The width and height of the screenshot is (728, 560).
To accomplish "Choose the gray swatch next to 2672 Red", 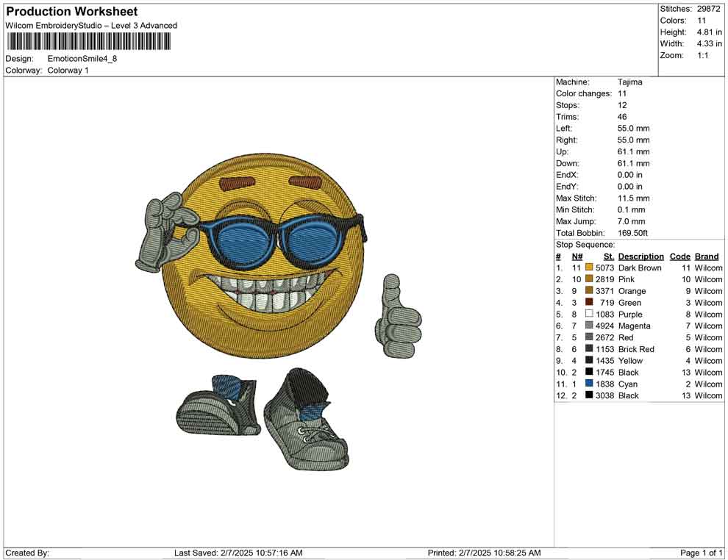I will (589, 337).
